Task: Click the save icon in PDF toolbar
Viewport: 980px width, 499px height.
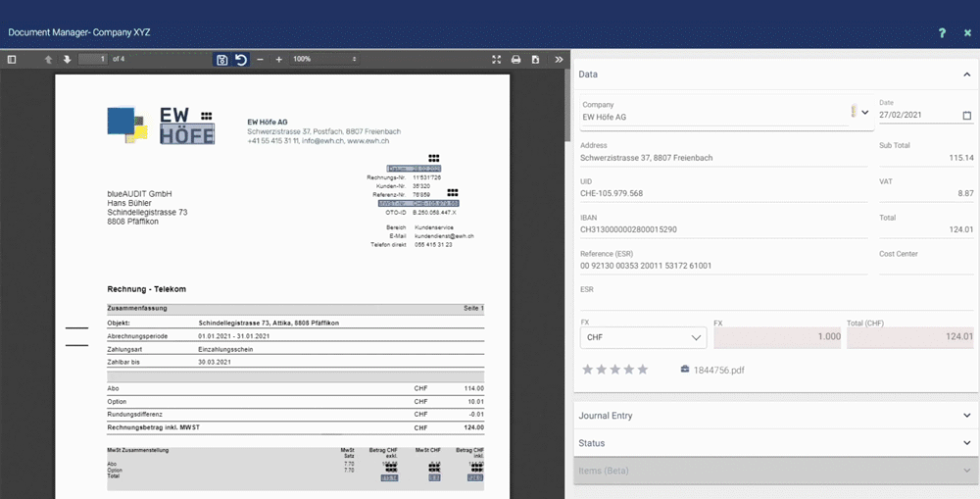Action: 222,60
